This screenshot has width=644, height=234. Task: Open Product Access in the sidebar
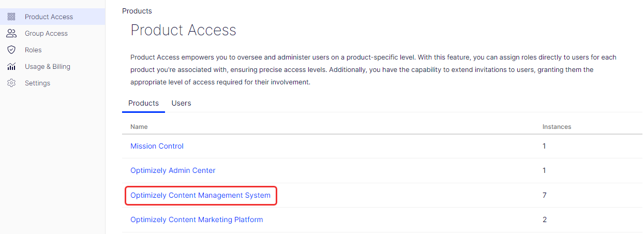click(49, 17)
